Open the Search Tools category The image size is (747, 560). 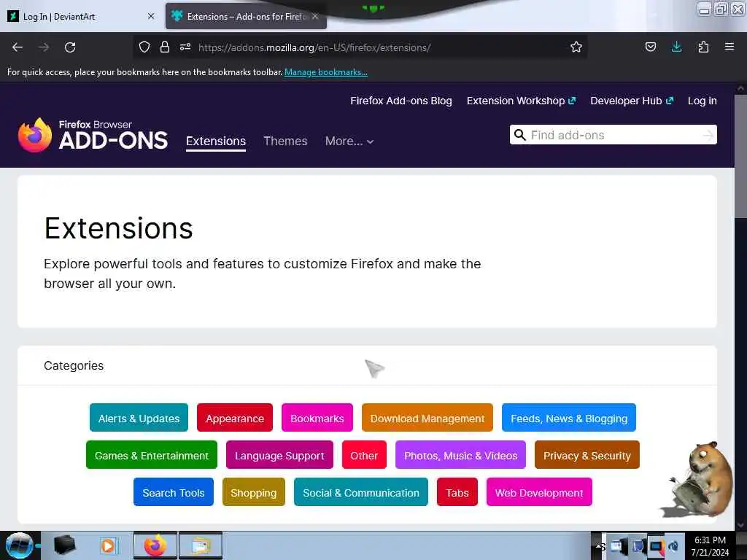tap(174, 492)
